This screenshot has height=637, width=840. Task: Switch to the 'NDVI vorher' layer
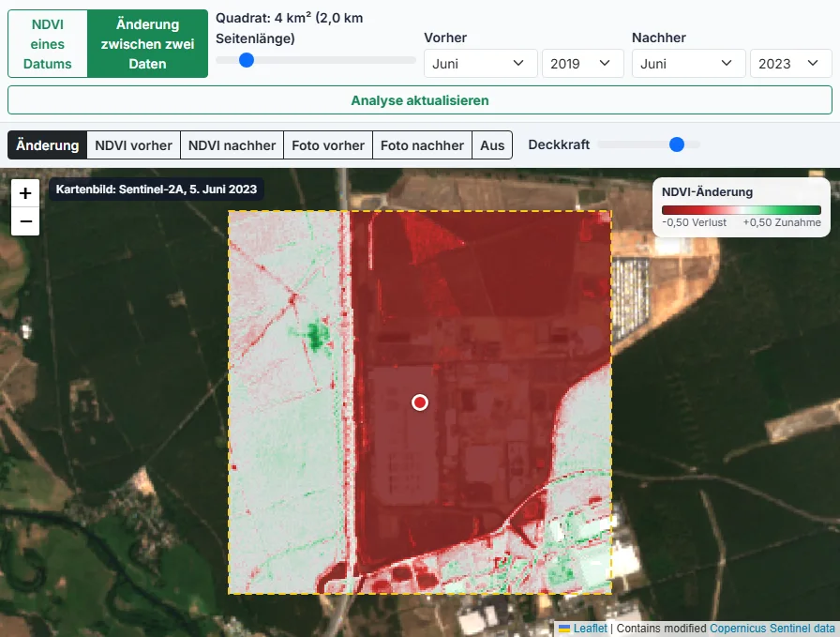tap(133, 145)
